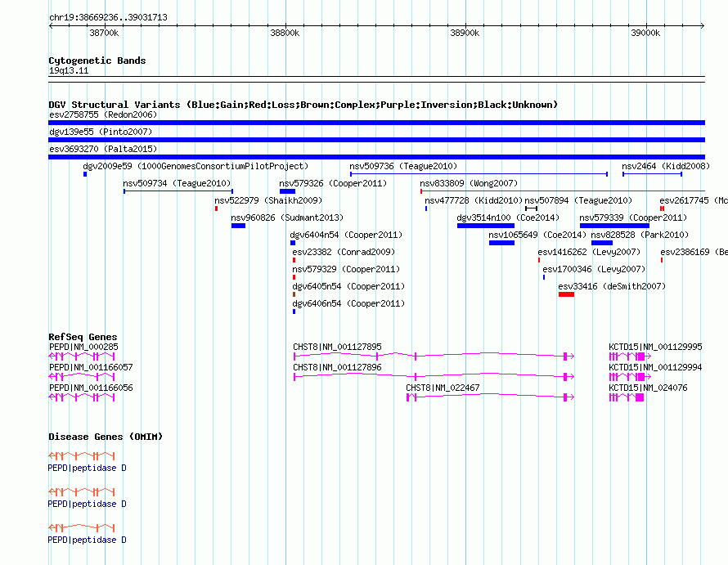This screenshot has height=565, width=728.
Task: Click the esv33416 (deSmith2007) red loss bar
Action: pos(566,294)
